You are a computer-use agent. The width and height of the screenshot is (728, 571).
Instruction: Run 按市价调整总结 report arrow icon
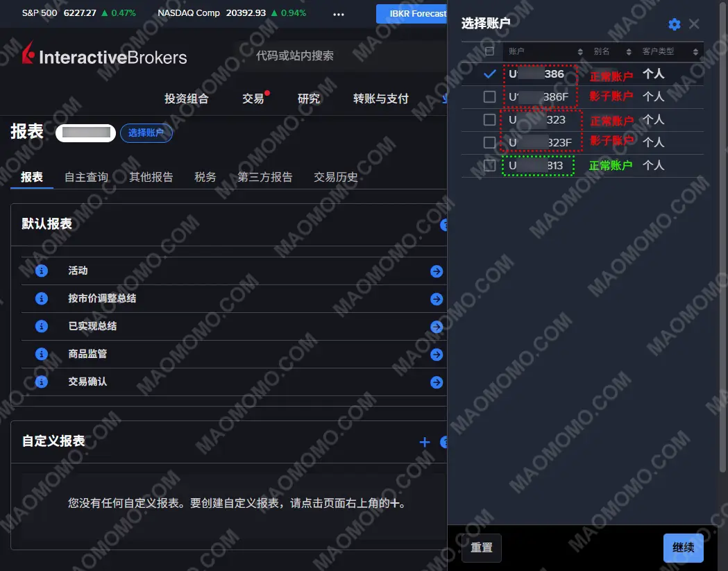click(437, 299)
